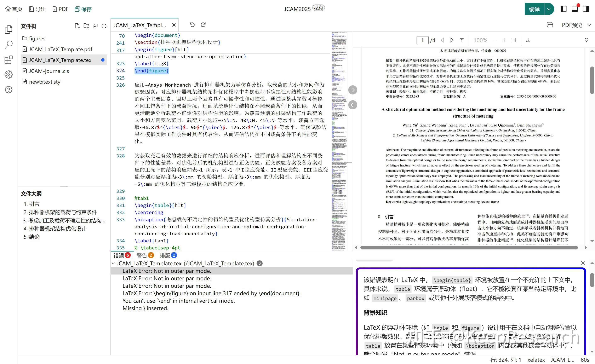
Task: Refresh the file tree
Action: click(104, 26)
